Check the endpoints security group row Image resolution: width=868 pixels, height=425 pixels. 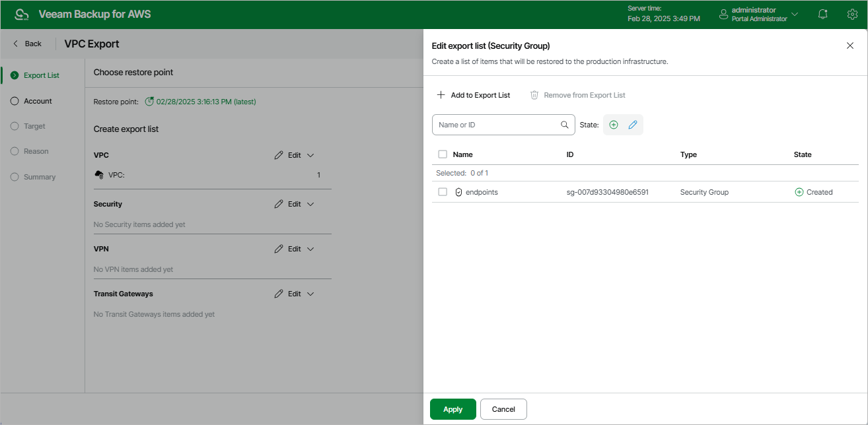coord(443,192)
